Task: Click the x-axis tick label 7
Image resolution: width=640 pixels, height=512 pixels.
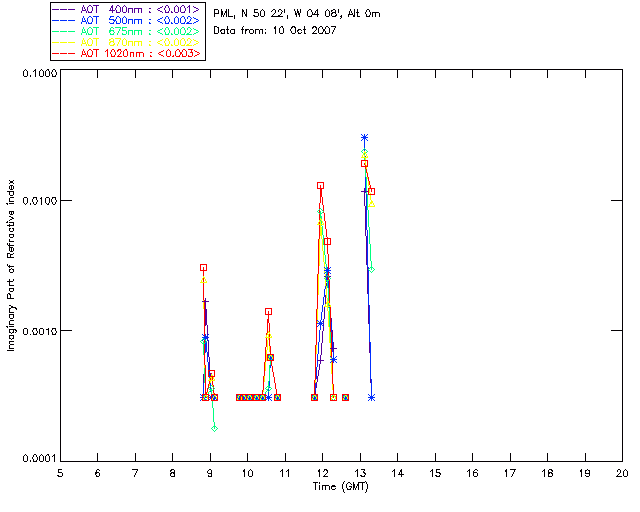Action: [x=135, y=473]
